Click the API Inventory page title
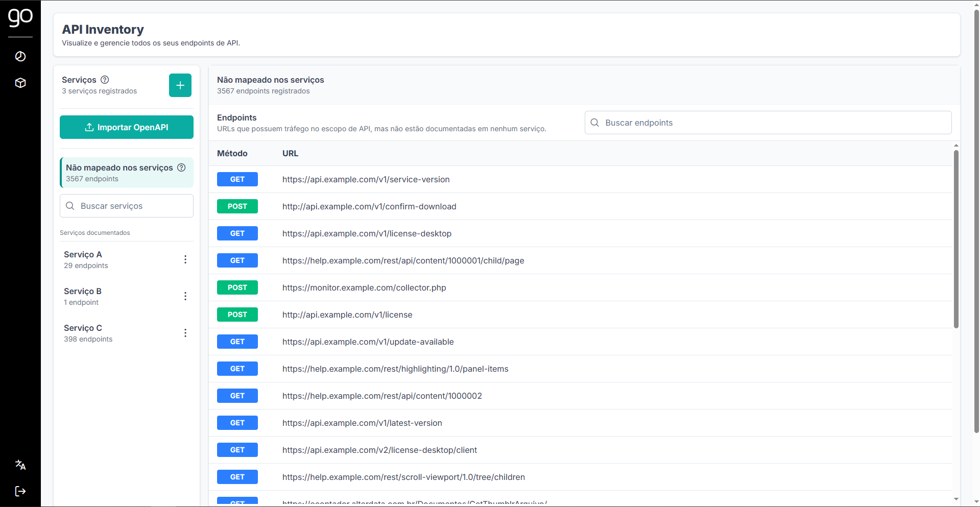Viewport: 980px width, 507px height. (103, 30)
